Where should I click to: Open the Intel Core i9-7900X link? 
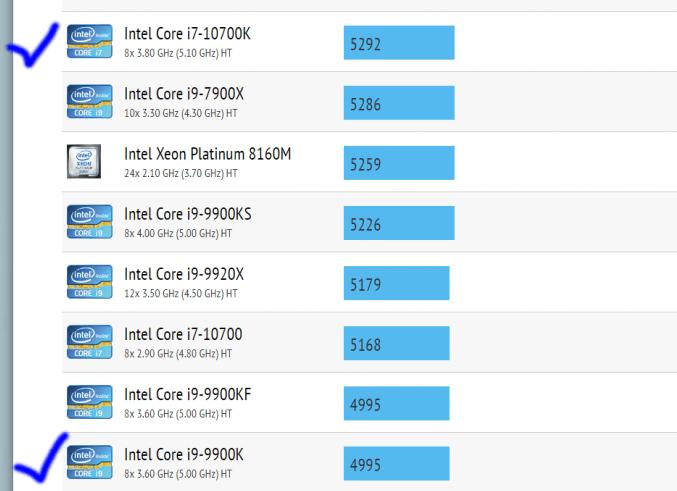click(x=184, y=94)
